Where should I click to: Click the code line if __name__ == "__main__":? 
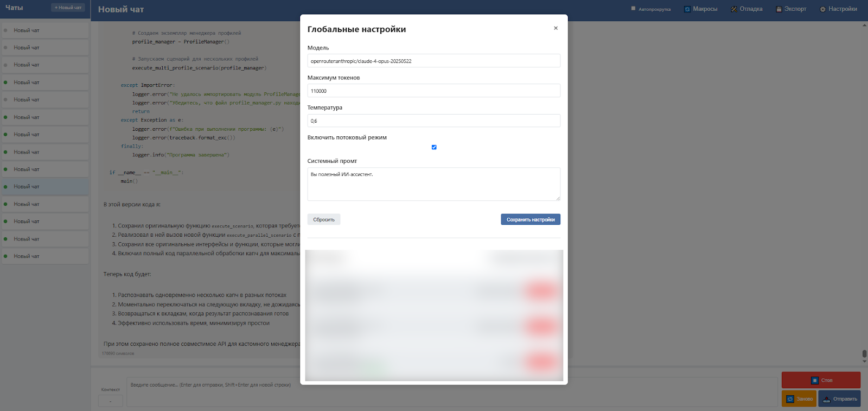pyautogui.click(x=146, y=173)
